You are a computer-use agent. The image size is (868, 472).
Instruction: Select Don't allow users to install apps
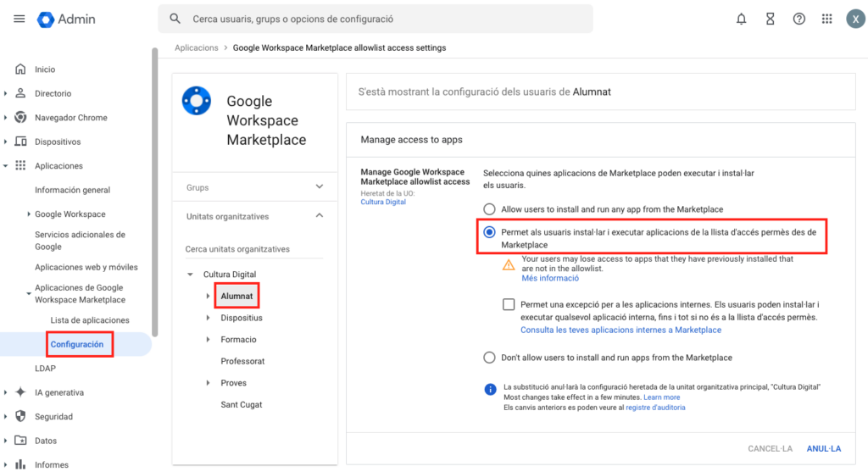(489, 358)
